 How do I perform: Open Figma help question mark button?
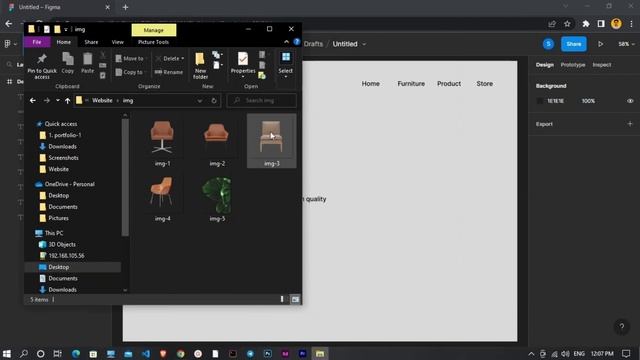(x=622, y=327)
